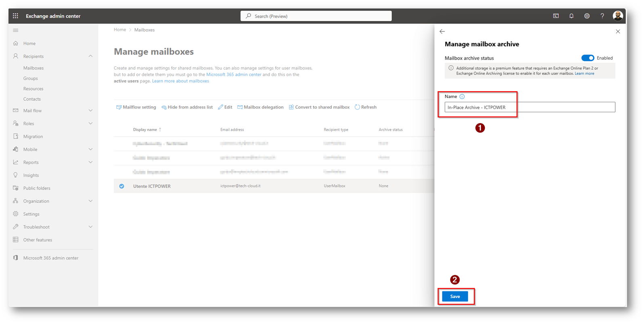The width and height of the screenshot is (644, 324).
Task: Click the Email address column header
Action: tap(232, 130)
